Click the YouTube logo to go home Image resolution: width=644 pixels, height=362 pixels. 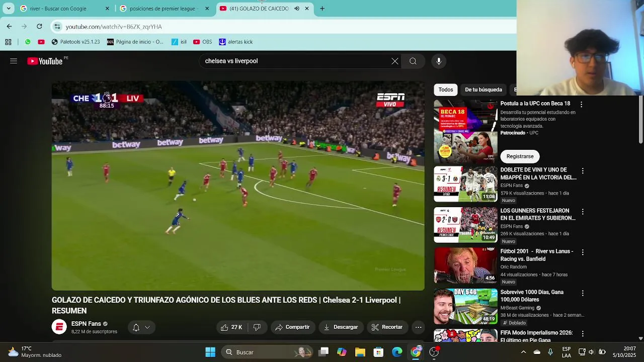click(45, 61)
